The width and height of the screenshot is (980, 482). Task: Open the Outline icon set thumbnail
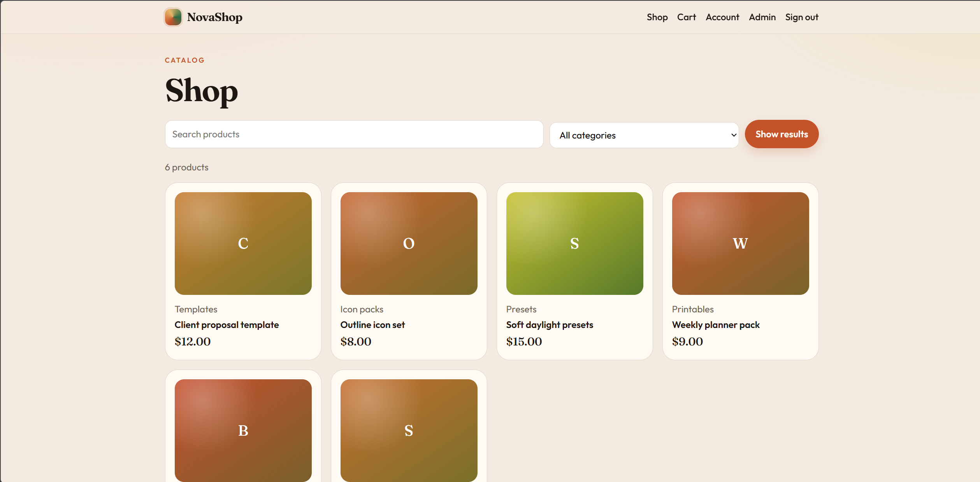(409, 244)
